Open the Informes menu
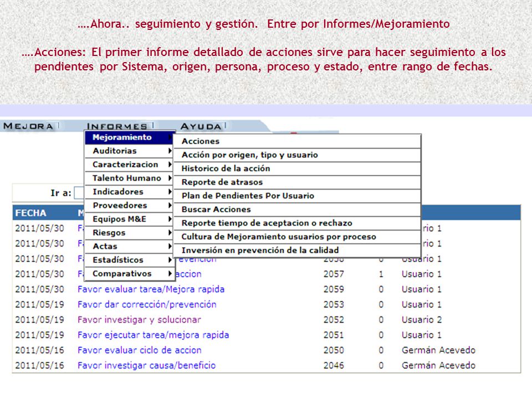Viewport: 532px width, 399px height. point(117,126)
